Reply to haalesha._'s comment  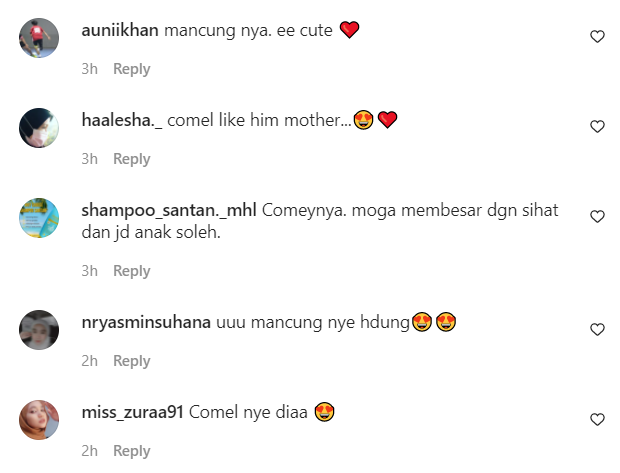pos(132,159)
